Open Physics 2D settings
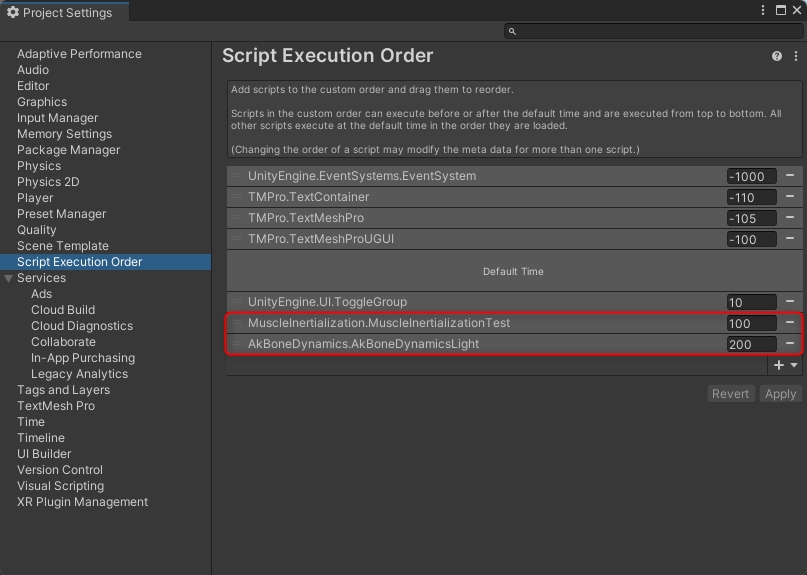 [48, 182]
